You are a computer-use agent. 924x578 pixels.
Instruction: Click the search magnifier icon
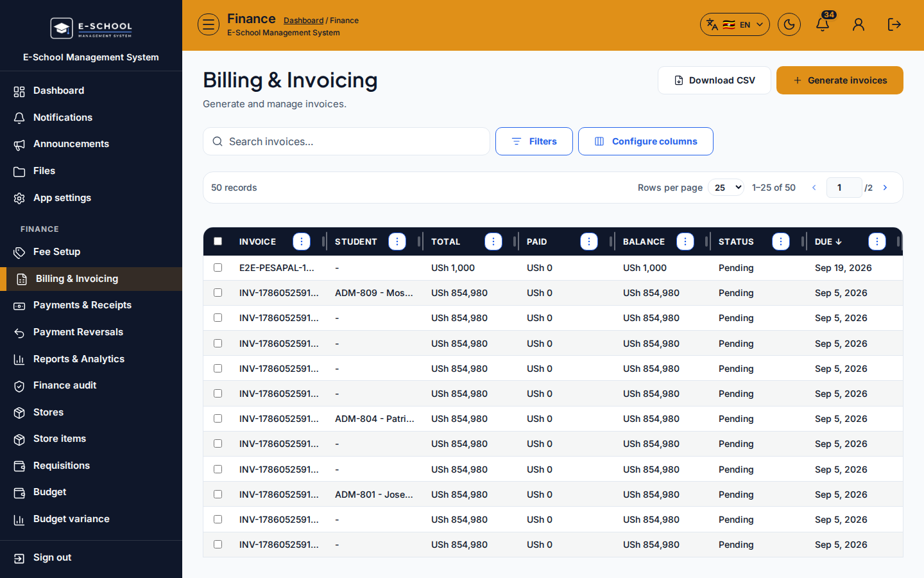click(218, 141)
